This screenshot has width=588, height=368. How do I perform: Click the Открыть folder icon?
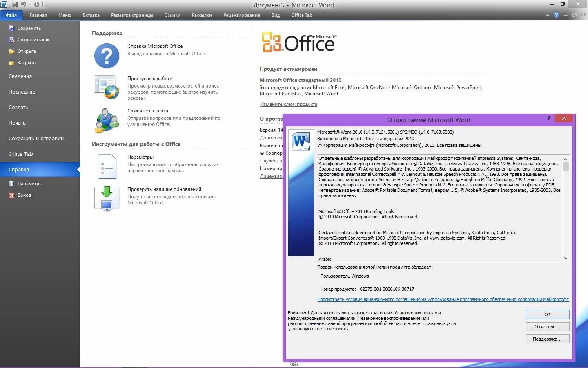point(11,51)
